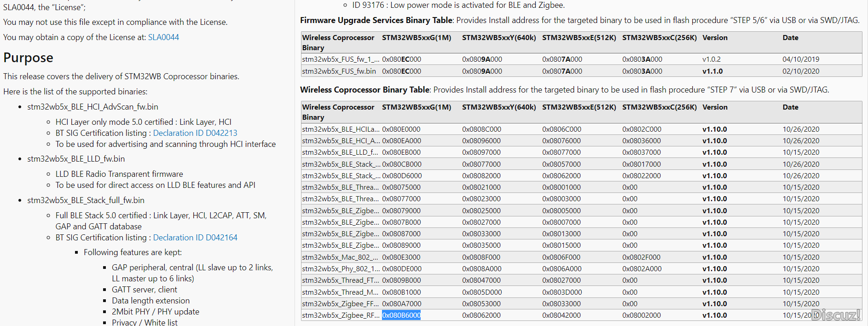Click the address 0x080A7000

coord(402,304)
